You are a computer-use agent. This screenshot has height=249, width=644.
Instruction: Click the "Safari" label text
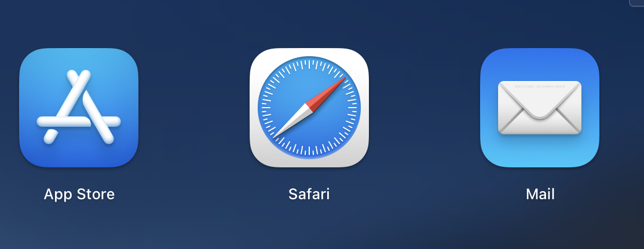coord(309,194)
